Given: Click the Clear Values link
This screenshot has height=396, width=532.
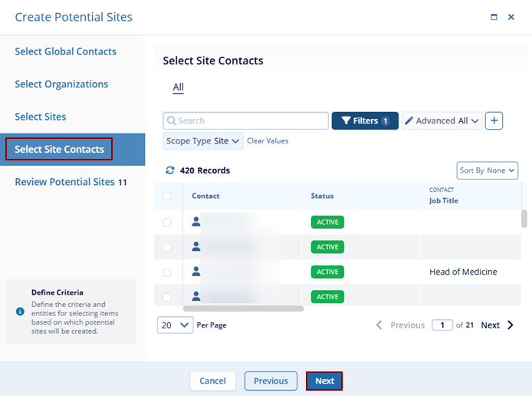Looking at the screenshot, I should (x=268, y=141).
